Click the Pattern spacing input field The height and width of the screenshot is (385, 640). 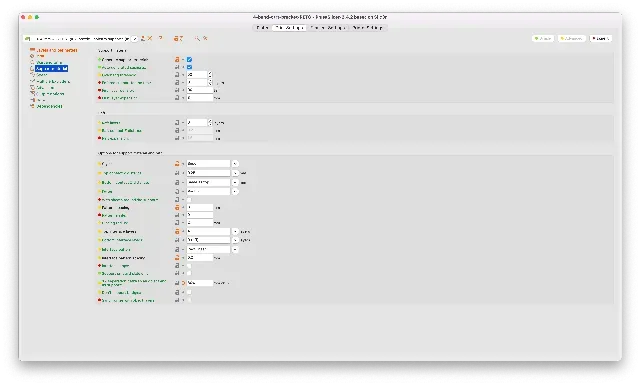[x=200, y=208]
